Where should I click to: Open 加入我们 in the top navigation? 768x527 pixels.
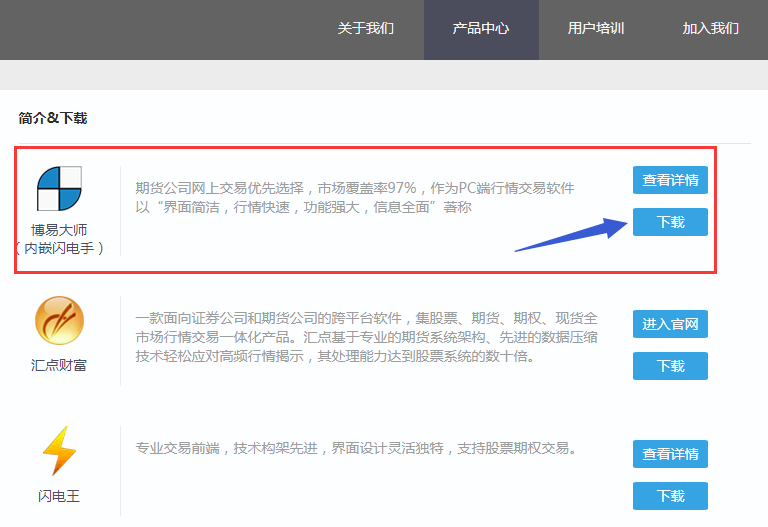pos(710,28)
